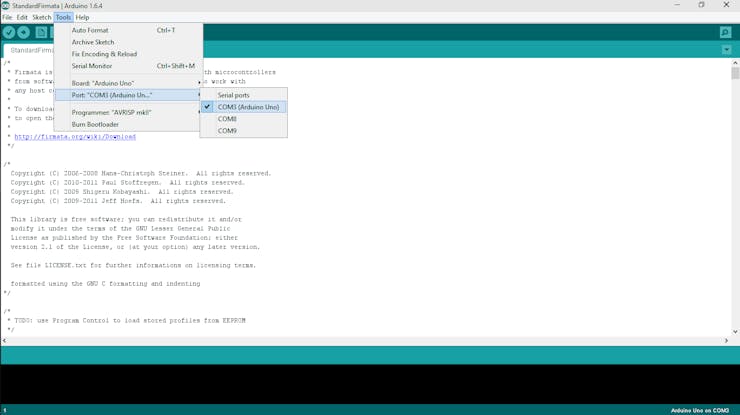This screenshot has width=740, height=415.
Task: Choose Archive Sketch menu entry
Action: [128, 42]
